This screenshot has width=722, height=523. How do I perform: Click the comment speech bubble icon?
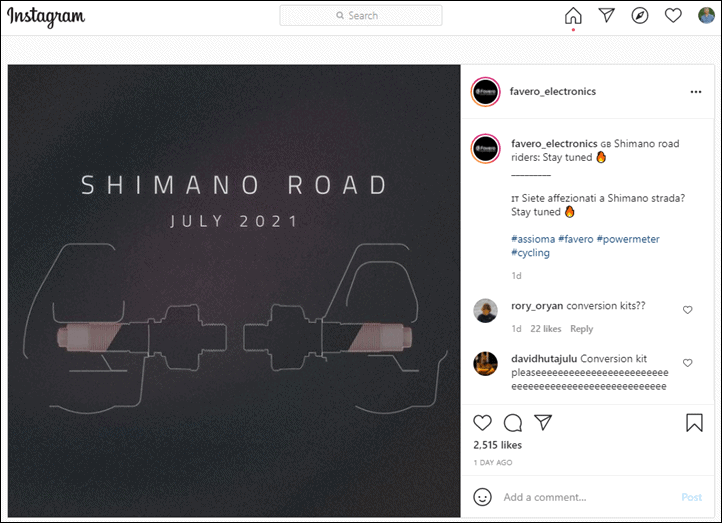512,423
